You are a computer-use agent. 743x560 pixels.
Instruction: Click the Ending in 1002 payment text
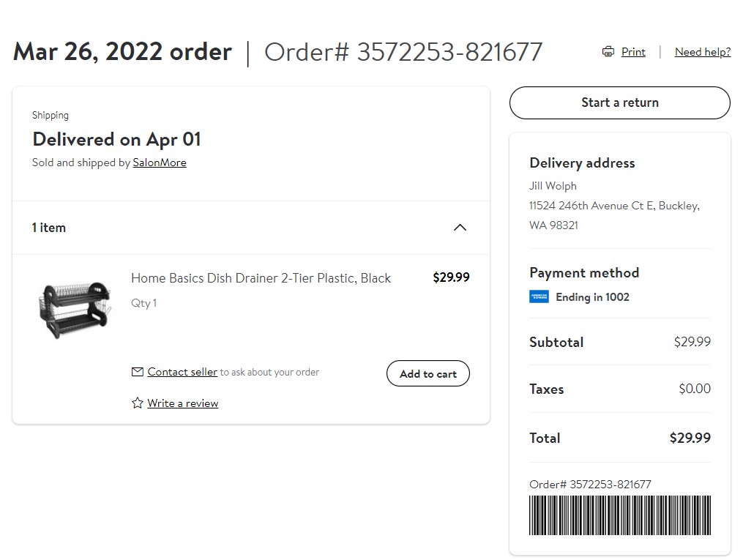592,297
